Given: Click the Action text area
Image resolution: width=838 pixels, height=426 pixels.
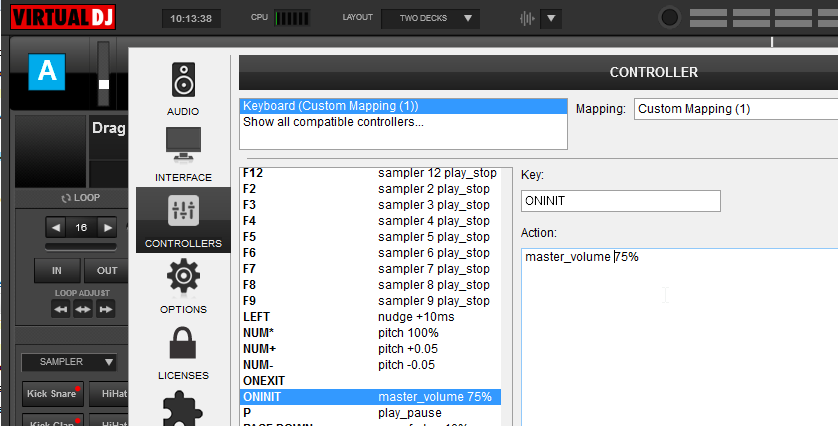Looking at the screenshot, I should (x=680, y=337).
